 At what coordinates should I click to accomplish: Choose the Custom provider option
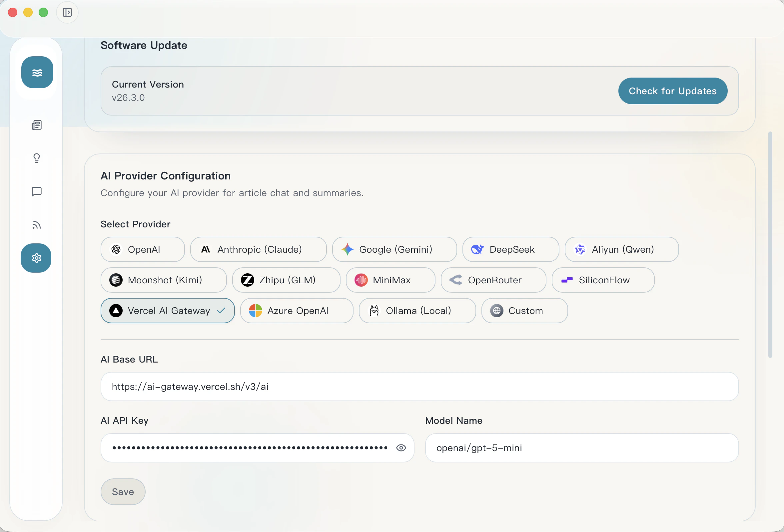(524, 311)
